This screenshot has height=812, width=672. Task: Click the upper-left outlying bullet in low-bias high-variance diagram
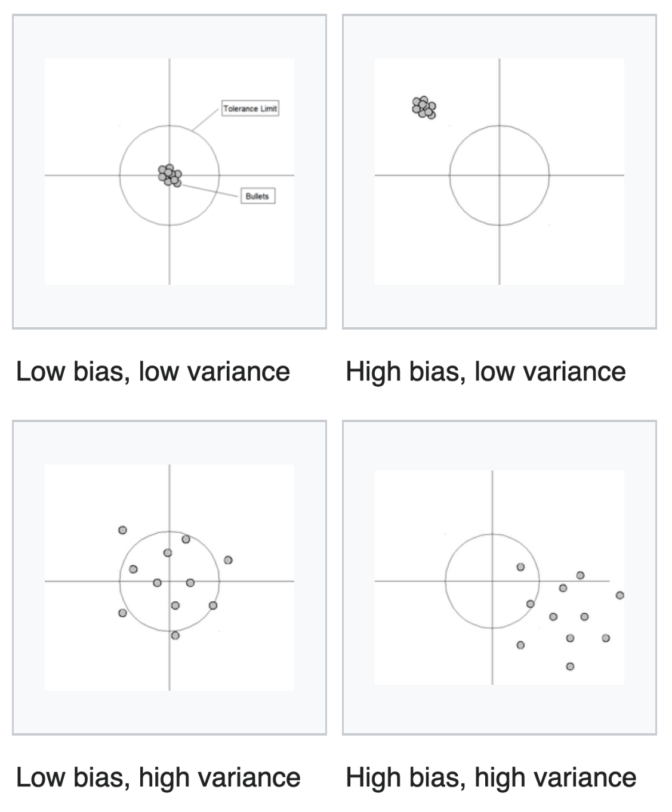[x=122, y=530]
